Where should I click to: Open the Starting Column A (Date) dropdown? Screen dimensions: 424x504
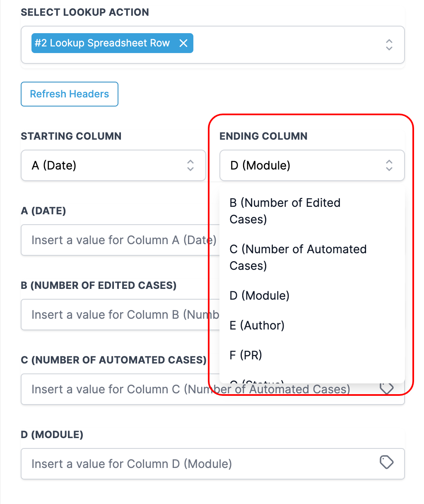pyautogui.click(x=104, y=165)
